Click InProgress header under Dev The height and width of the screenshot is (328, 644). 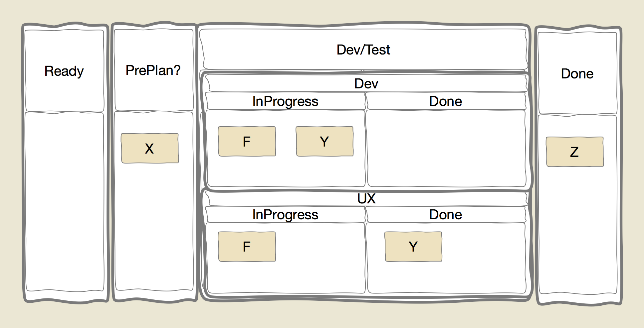[x=286, y=101]
